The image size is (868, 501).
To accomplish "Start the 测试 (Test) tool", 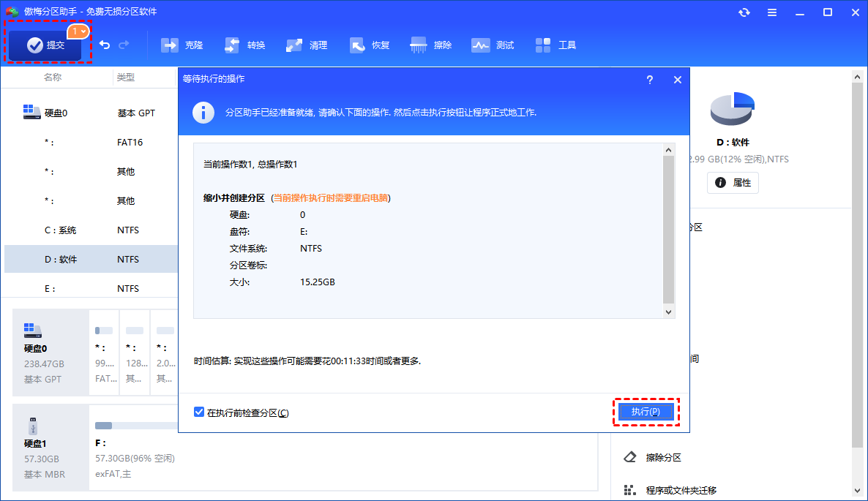I will (x=492, y=45).
